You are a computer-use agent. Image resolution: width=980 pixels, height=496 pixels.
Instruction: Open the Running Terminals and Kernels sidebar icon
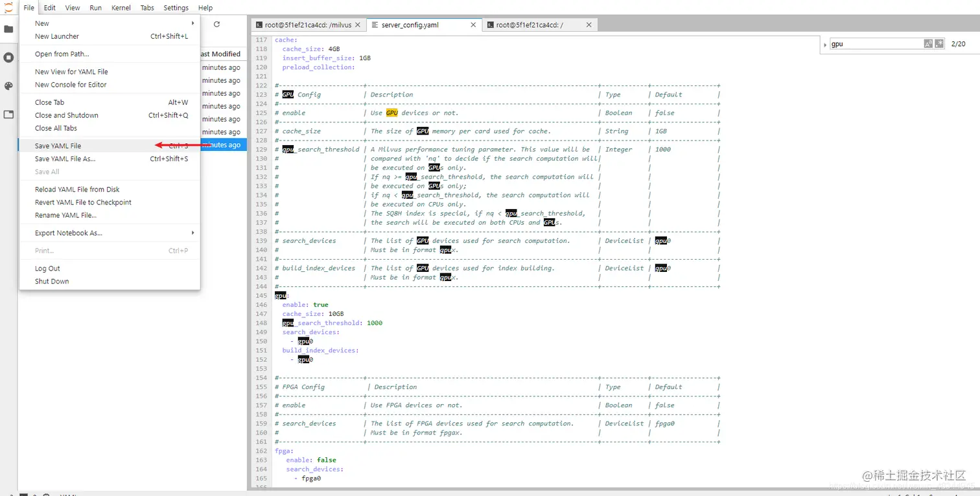click(8, 58)
